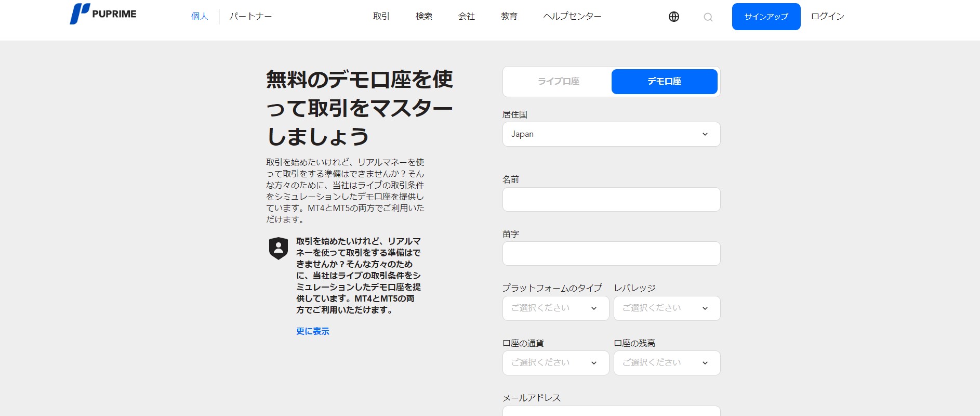Click the 更に表示 link
Image resolution: width=980 pixels, height=416 pixels.
(x=313, y=331)
